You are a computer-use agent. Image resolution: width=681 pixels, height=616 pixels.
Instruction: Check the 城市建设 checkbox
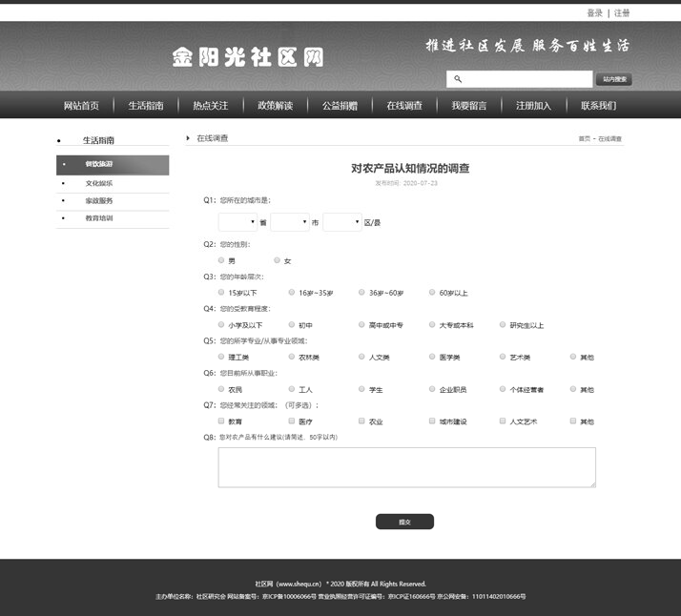(x=432, y=421)
